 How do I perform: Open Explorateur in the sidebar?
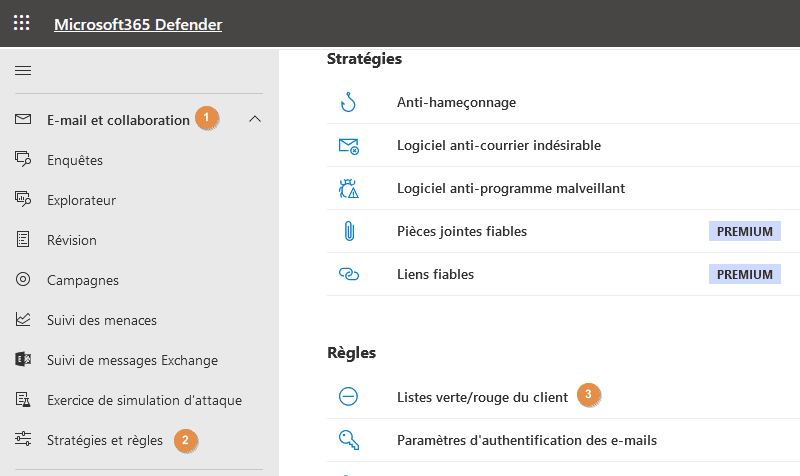[82, 200]
